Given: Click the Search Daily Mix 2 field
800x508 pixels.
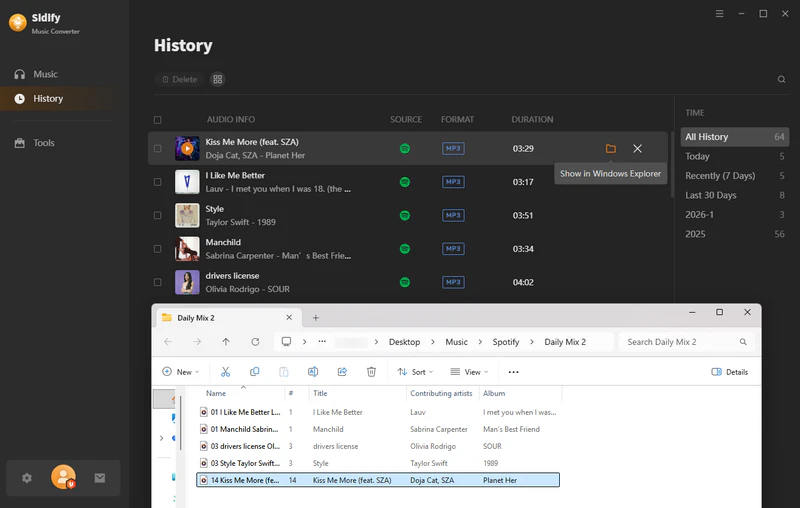Looking at the screenshot, I should coord(680,342).
